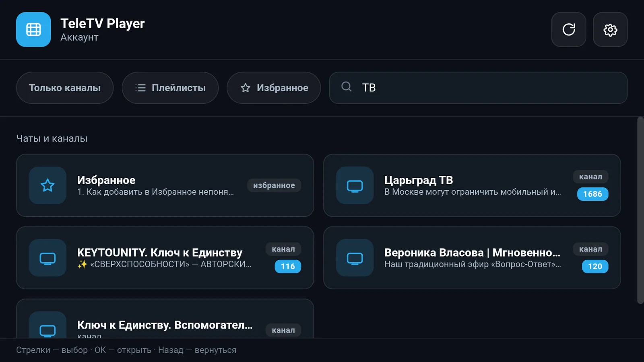
Task: Click the TV icon on Вероника Власова card
Action: click(355, 258)
